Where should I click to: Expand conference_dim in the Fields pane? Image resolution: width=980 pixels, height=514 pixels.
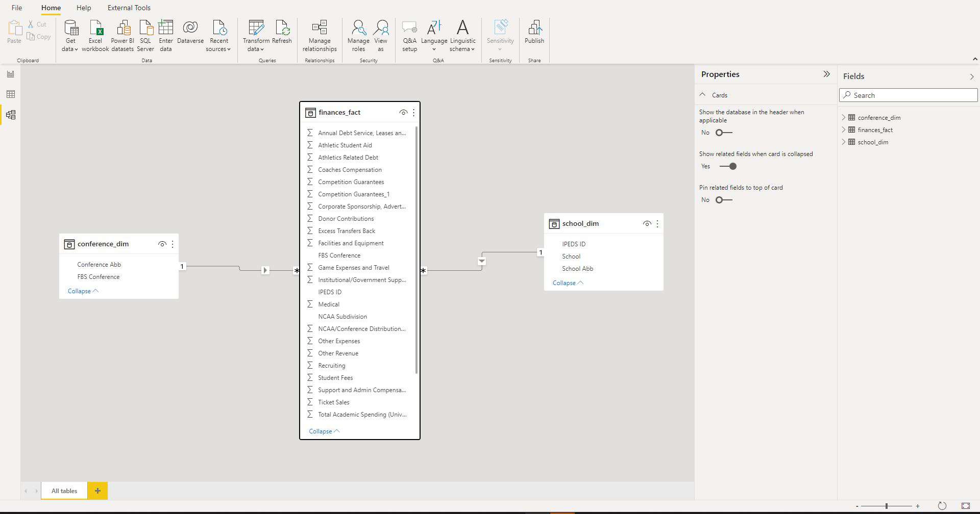(843, 117)
